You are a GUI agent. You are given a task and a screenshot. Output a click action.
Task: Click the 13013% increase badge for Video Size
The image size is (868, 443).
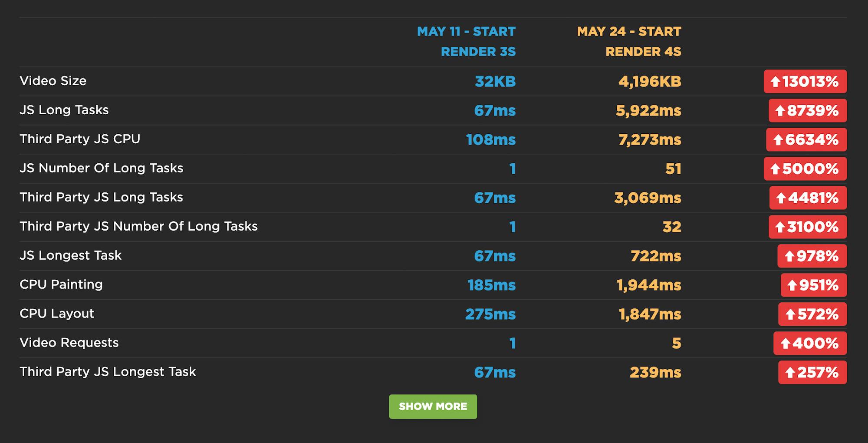[805, 82]
